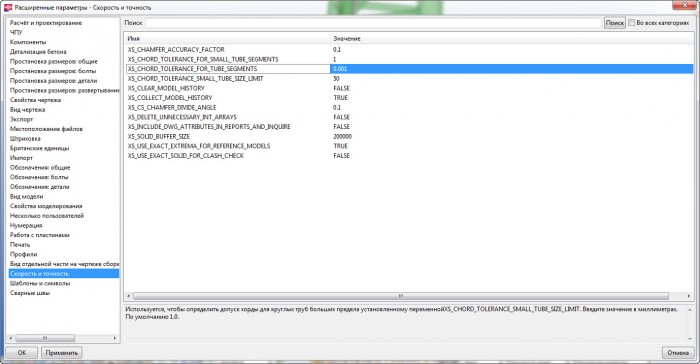Choose the 'Сварные швы' category

[30, 293]
